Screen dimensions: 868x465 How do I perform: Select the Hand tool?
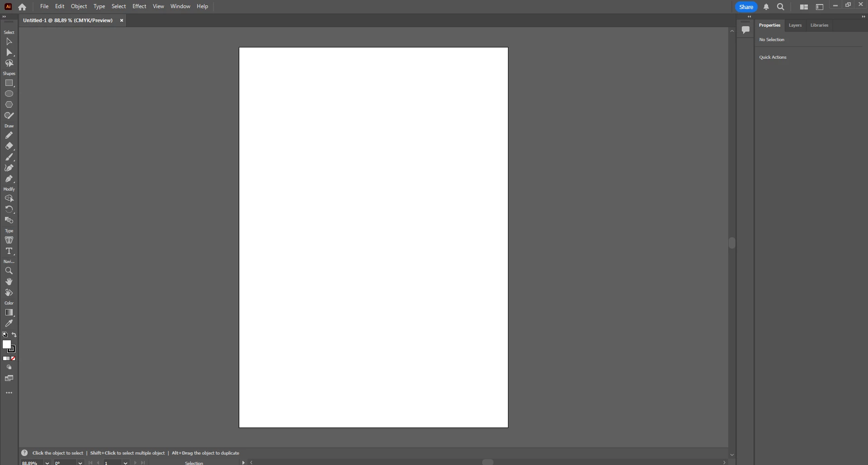tap(9, 282)
